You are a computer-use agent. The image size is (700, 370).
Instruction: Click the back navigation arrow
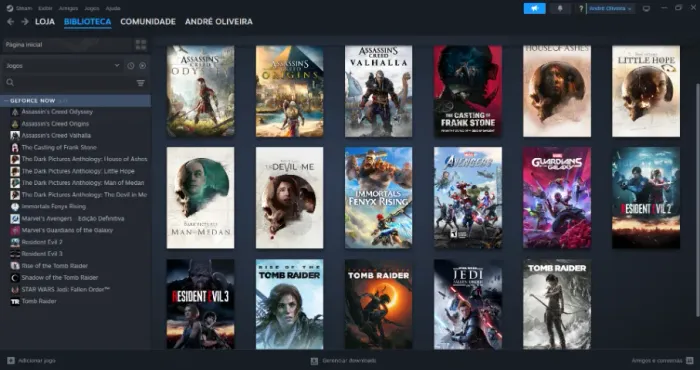click(x=10, y=21)
